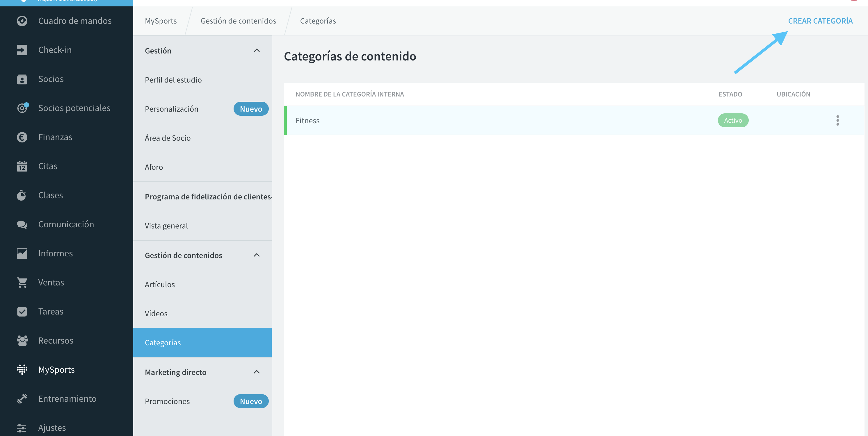Go to Gestión de contenidos breadcrumb
868x436 pixels.
click(238, 21)
